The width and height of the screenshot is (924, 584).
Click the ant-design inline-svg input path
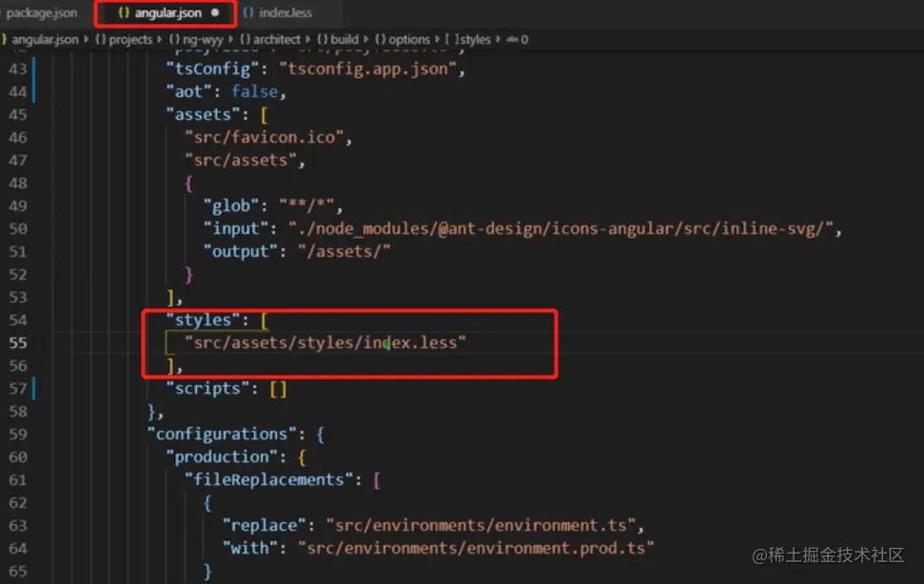[x=560, y=228]
